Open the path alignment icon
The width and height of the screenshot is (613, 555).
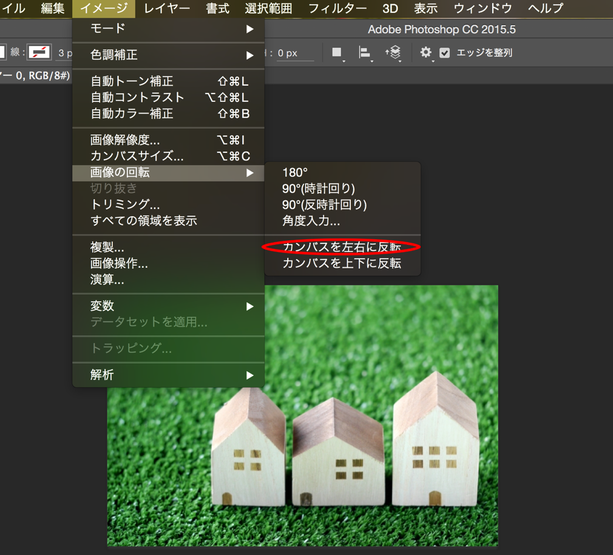click(x=365, y=53)
